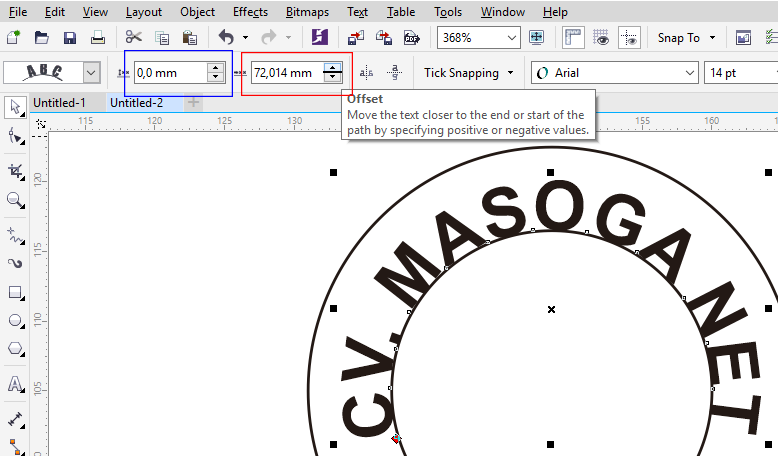
Task: Open the Table menu
Action: (401, 12)
